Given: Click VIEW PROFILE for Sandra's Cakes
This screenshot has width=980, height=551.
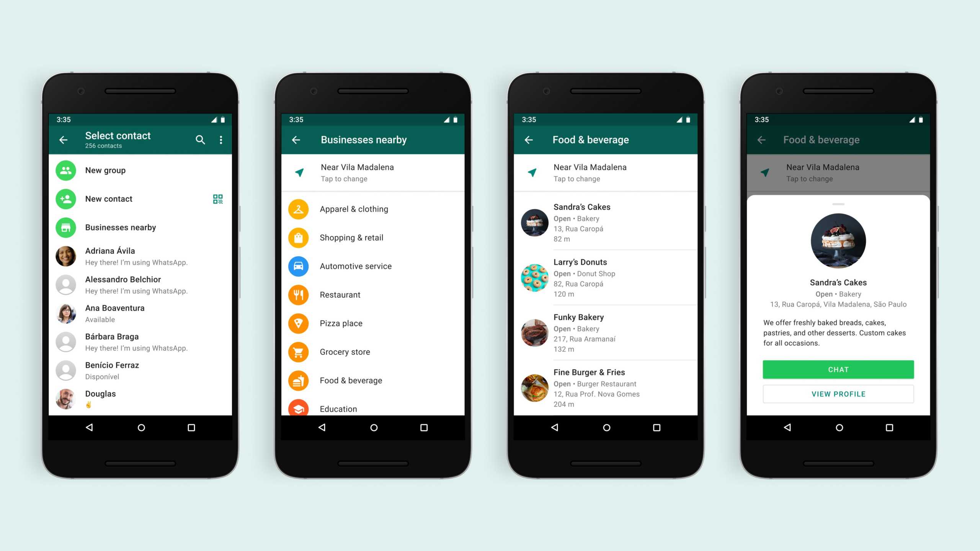Looking at the screenshot, I should [838, 394].
